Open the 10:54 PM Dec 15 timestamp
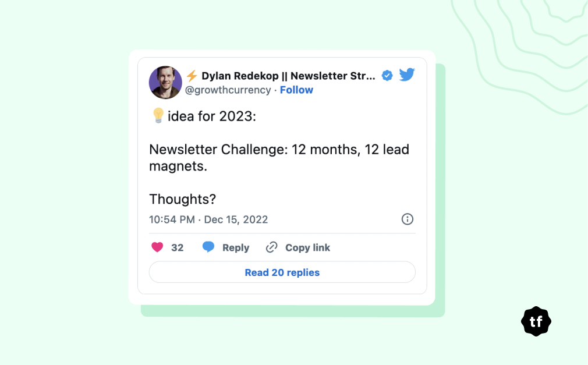Image resolution: width=588 pixels, height=365 pixels. [x=208, y=219]
